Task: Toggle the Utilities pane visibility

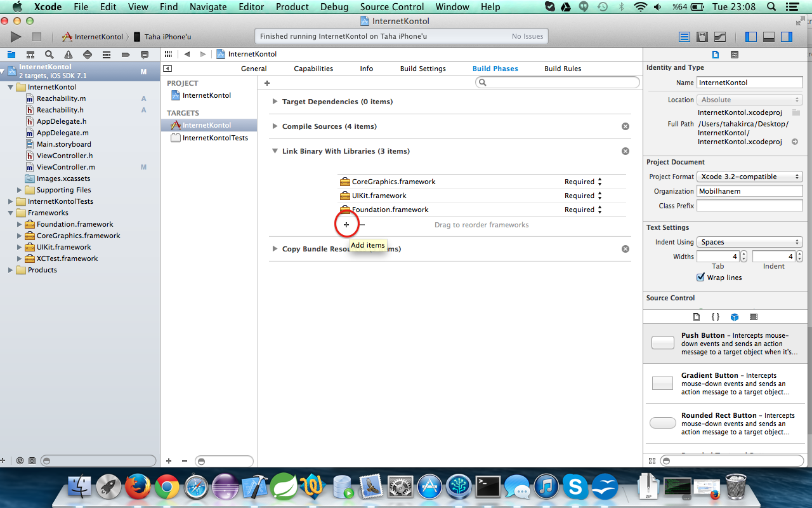Action: coord(787,37)
